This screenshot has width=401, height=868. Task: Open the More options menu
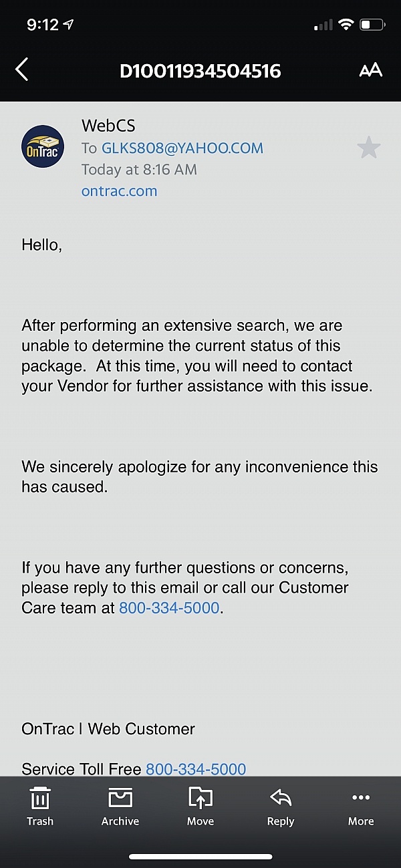(361, 807)
